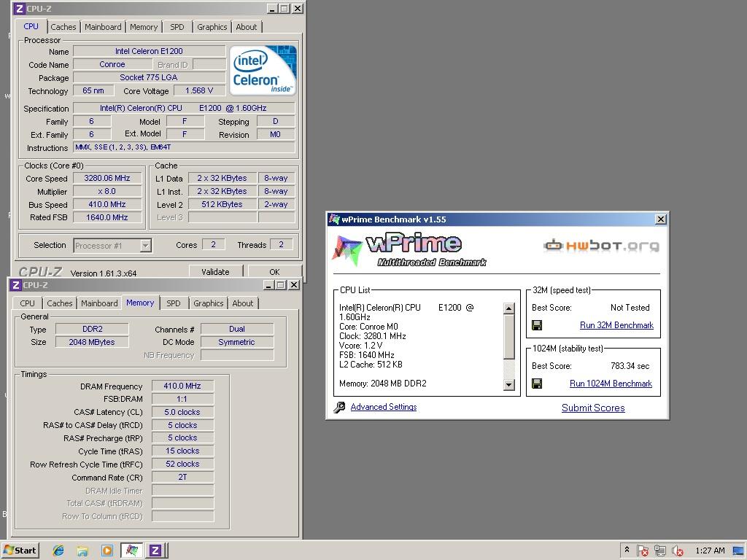Select Graphics tab in lower CPU-Z window
Image resolution: width=747 pixels, height=560 pixels.
[208, 303]
